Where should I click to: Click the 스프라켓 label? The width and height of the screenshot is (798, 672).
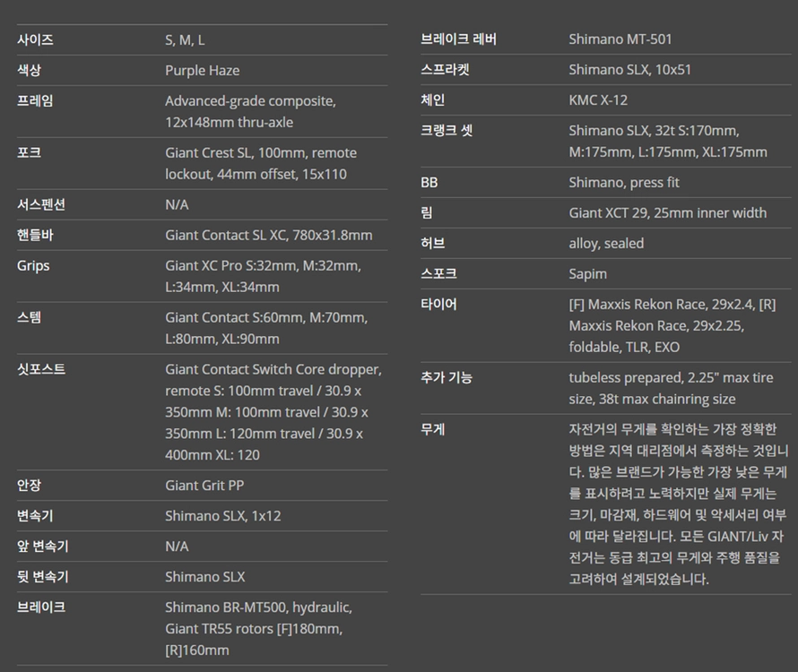click(x=445, y=70)
